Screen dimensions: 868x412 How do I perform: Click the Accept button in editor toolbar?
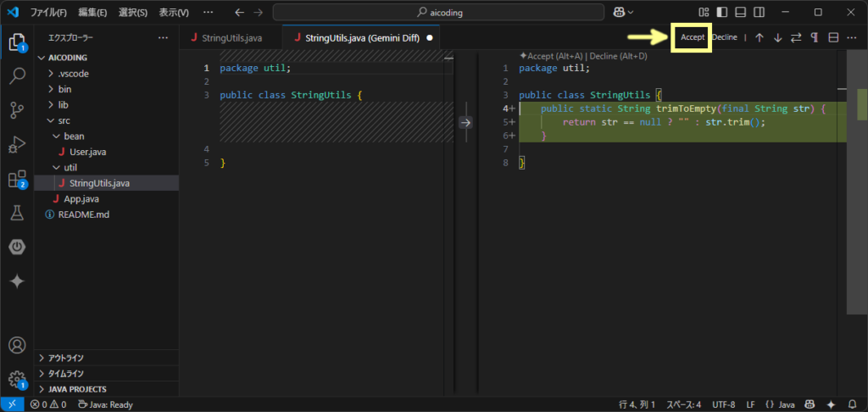(693, 37)
